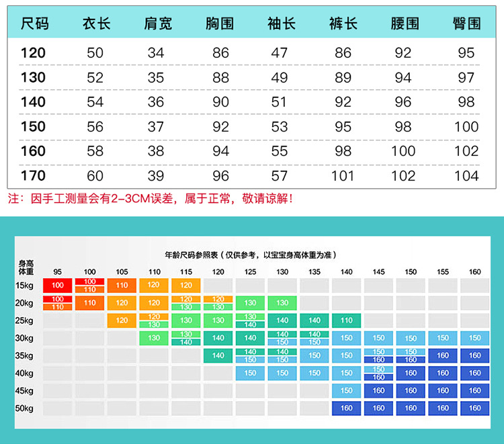Select 胸围 value 90 in size 140 row
Screen dimensions: 504x444
tap(221, 102)
